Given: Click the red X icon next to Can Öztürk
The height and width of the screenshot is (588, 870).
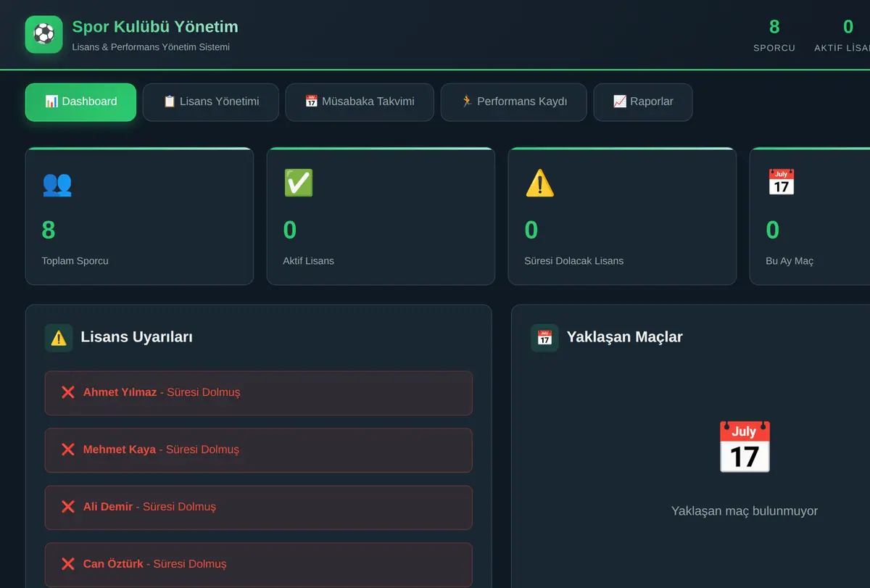Looking at the screenshot, I should (x=68, y=564).
